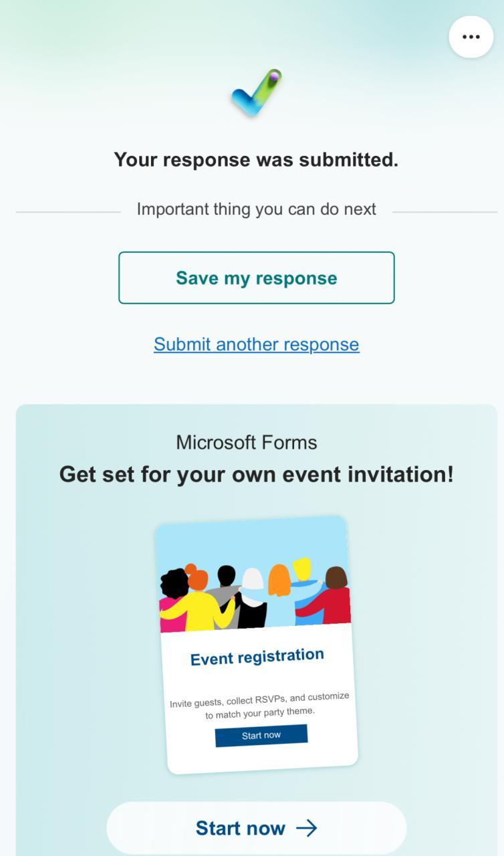Click the colorful submission checkmark icon

click(257, 92)
